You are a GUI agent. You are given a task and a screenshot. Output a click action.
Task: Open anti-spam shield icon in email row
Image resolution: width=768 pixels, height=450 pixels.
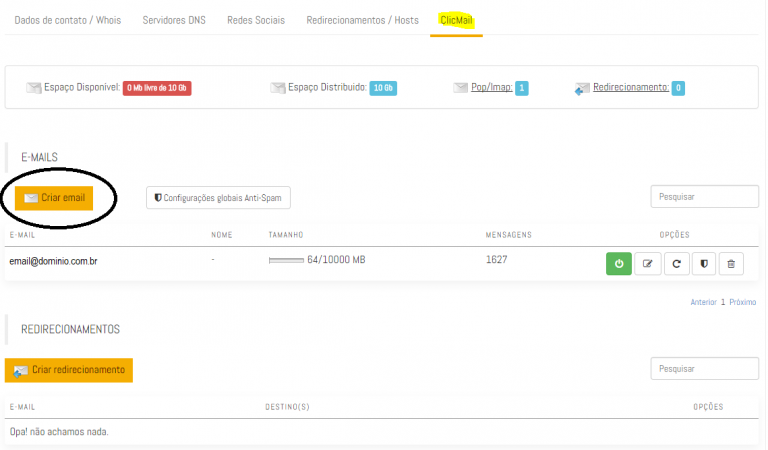coord(703,264)
